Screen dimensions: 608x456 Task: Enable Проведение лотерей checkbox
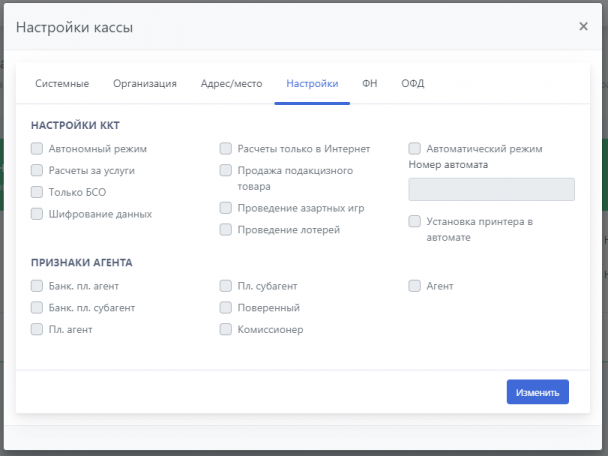click(x=226, y=230)
